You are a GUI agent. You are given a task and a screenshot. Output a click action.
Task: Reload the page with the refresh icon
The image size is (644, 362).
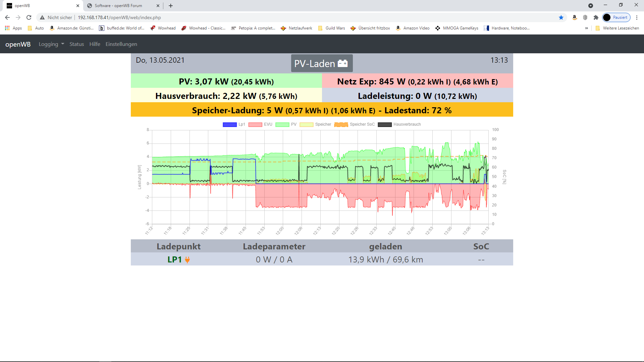29,17
